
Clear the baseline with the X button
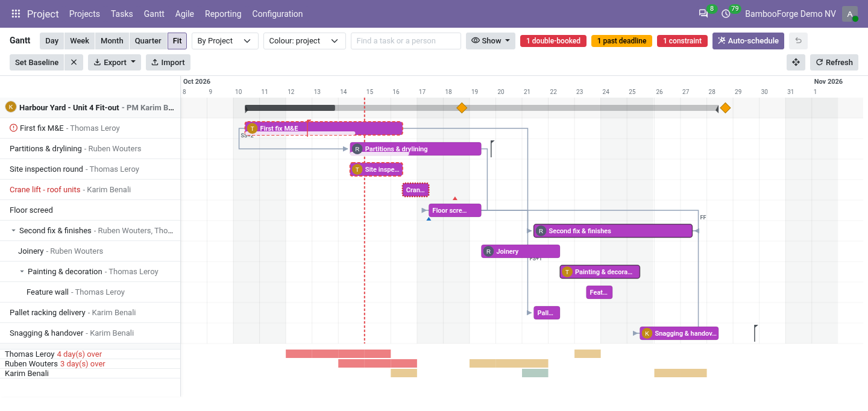[74, 62]
